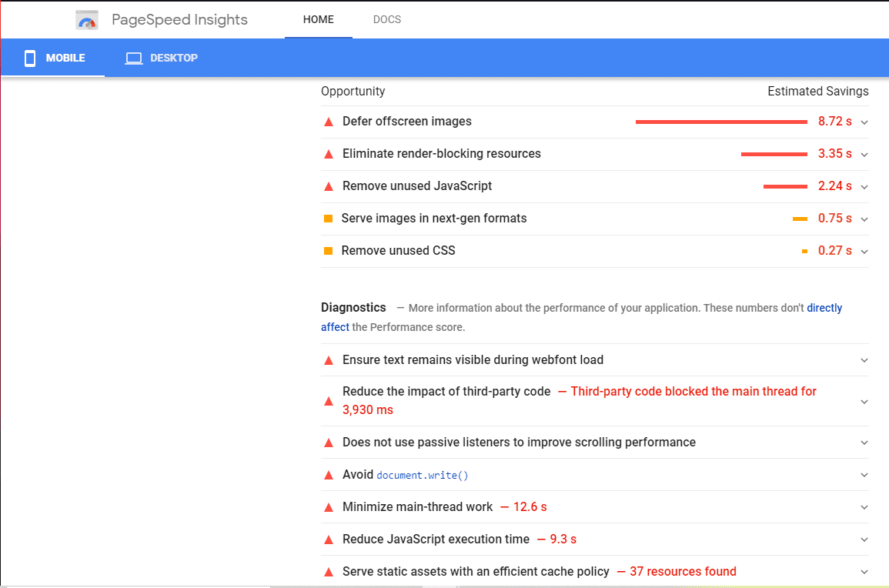Expand the Remove unused JavaScript chevron
889x588 pixels.
click(x=864, y=186)
